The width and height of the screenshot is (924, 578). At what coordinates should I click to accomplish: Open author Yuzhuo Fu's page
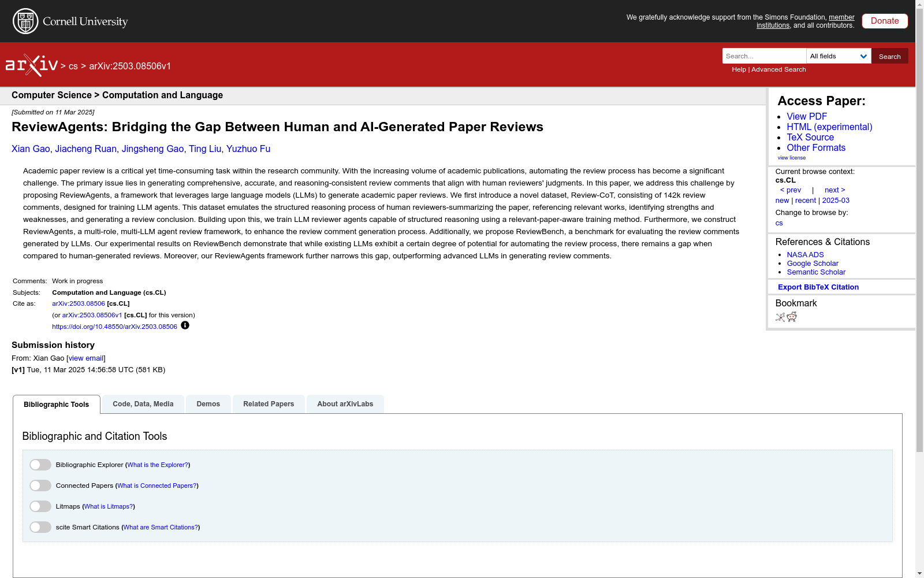click(x=248, y=149)
